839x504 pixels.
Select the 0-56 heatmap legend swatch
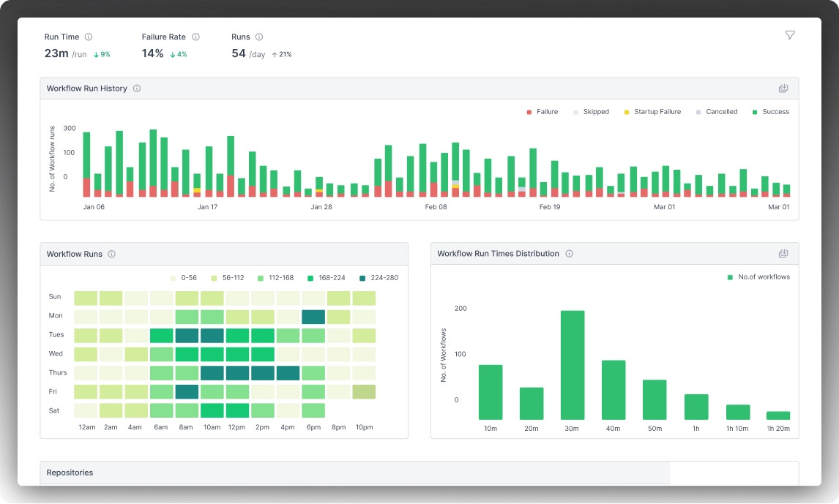point(173,278)
